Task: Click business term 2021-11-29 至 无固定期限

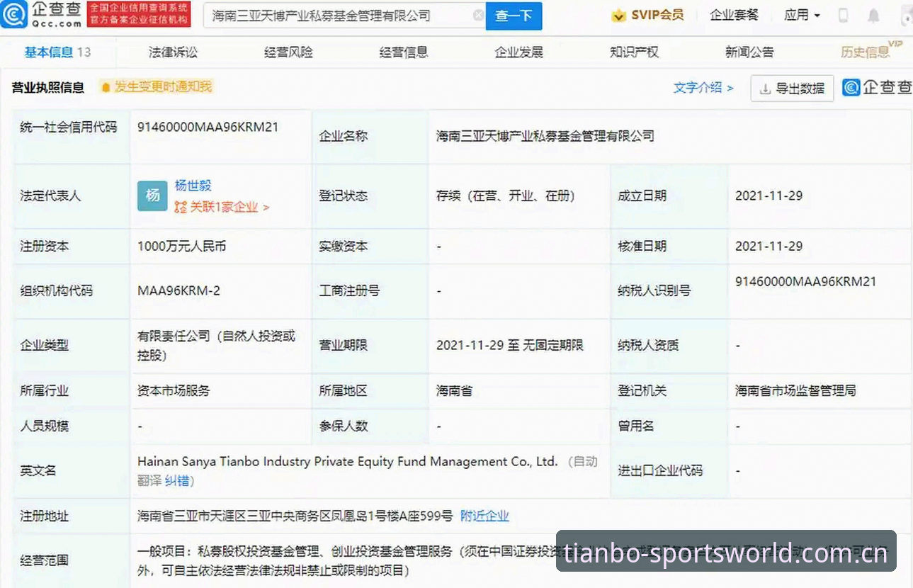Action: tap(510, 345)
